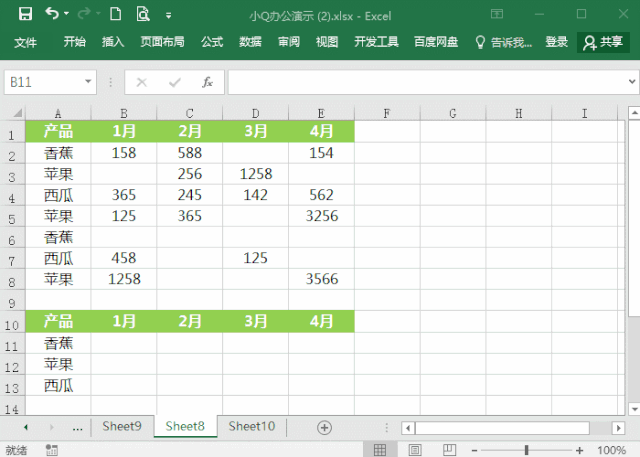This screenshot has width=640, height=457.
Task: Click previous sheet navigation arrow
Action: point(26,427)
